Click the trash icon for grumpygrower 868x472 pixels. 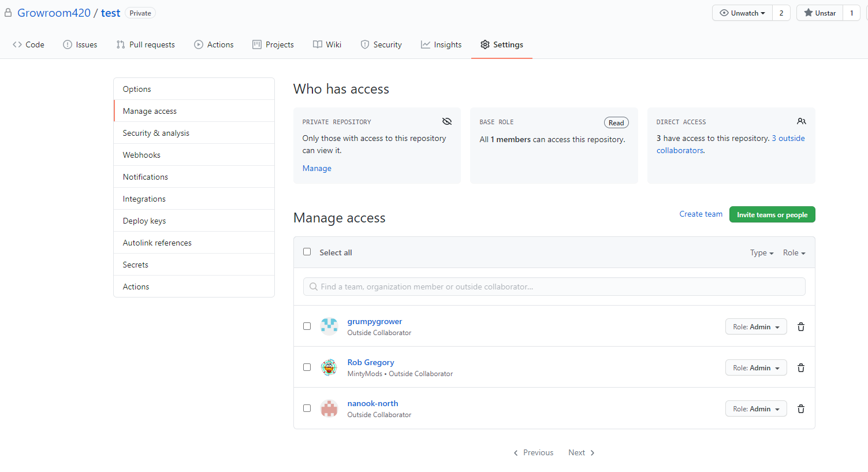(800, 327)
